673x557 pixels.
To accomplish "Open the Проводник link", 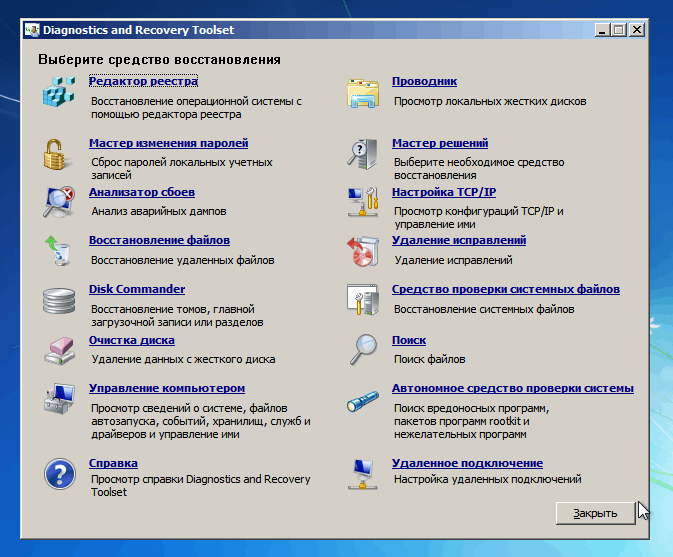I will tap(424, 81).
